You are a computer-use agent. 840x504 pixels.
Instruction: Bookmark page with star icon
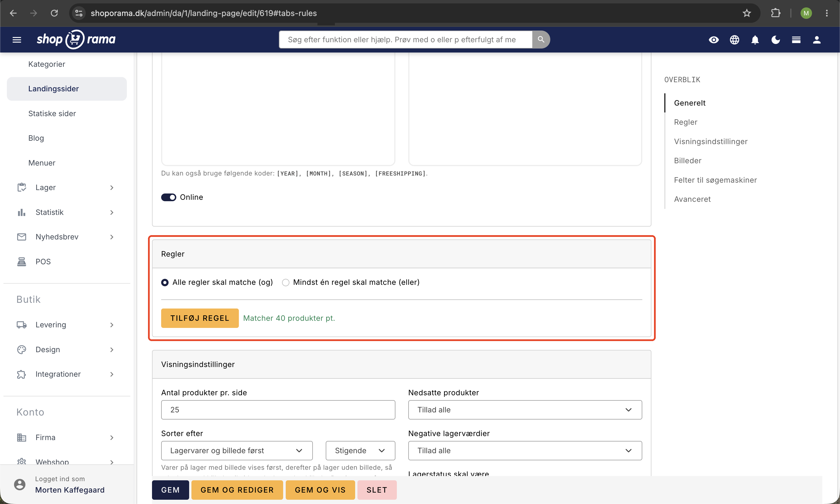click(x=747, y=13)
